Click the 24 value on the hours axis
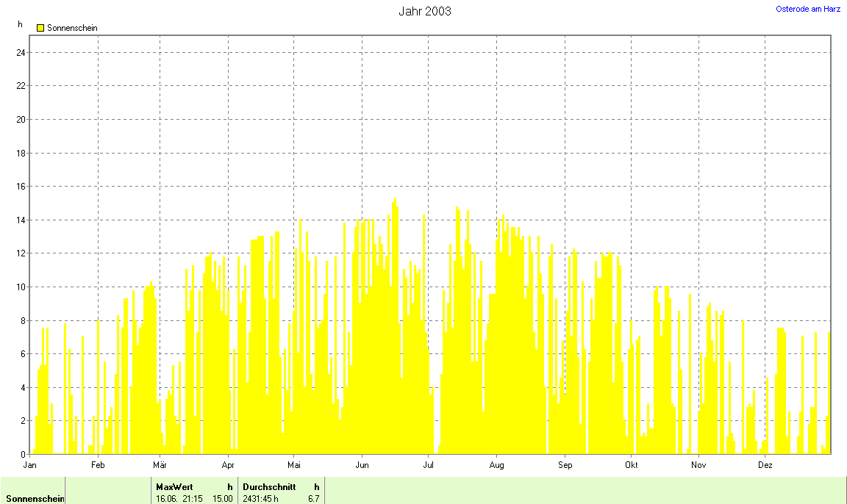The width and height of the screenshot is (847, 504). tap(21, 53)
